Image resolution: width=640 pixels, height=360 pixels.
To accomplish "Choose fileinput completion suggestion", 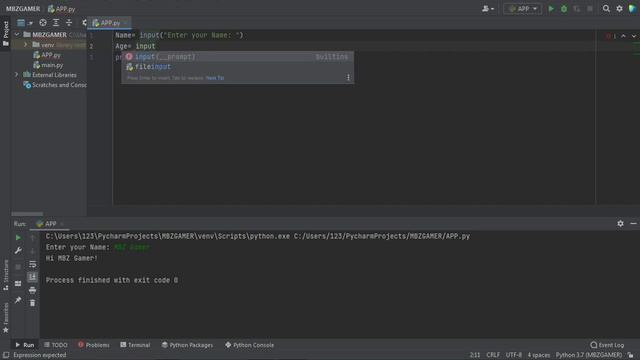I will [x=238, y=67].
